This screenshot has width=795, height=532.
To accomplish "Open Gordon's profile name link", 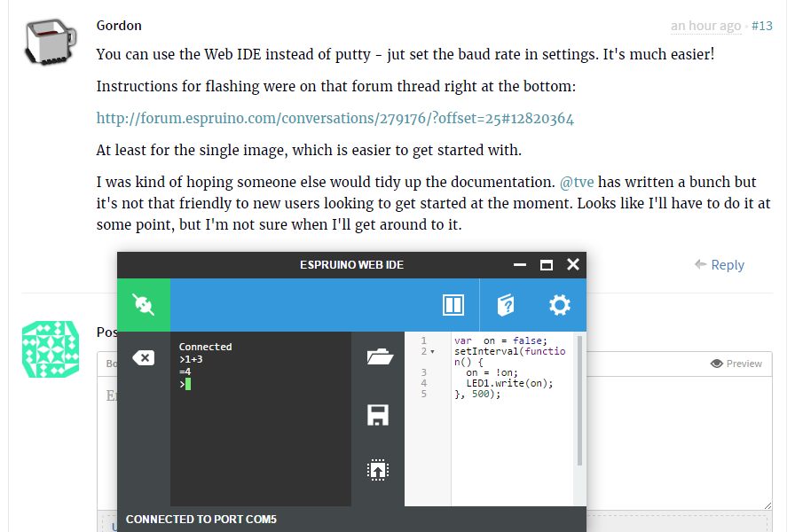I will (119, 26).
